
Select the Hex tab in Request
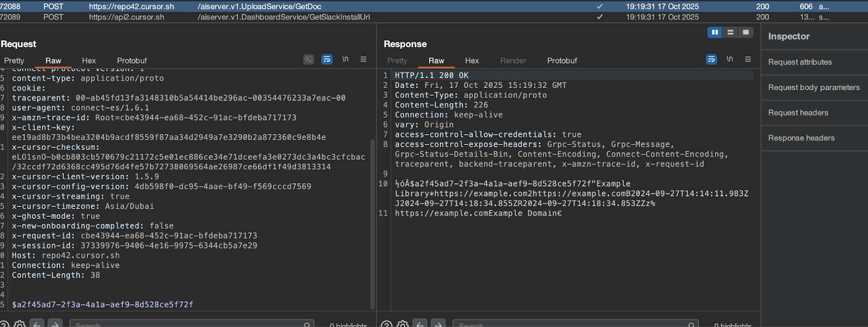(89, 60)
